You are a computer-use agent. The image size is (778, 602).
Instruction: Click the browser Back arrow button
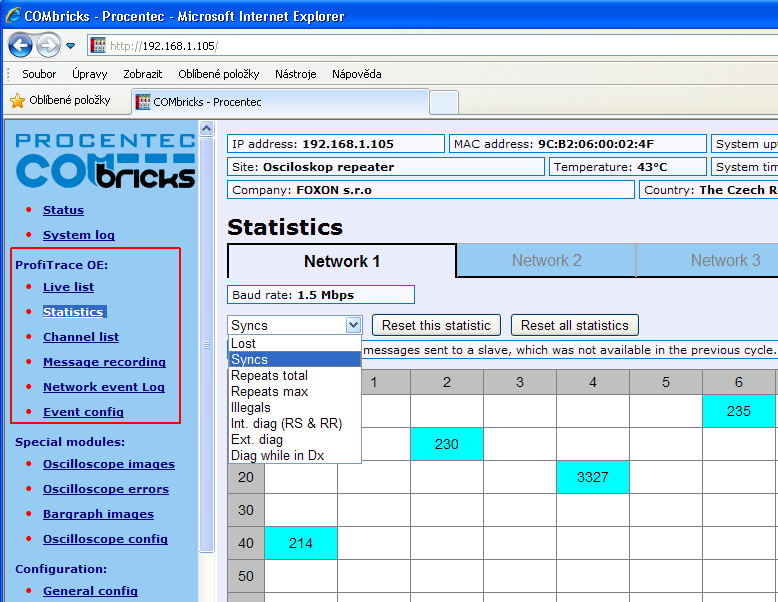coord(20,46)
